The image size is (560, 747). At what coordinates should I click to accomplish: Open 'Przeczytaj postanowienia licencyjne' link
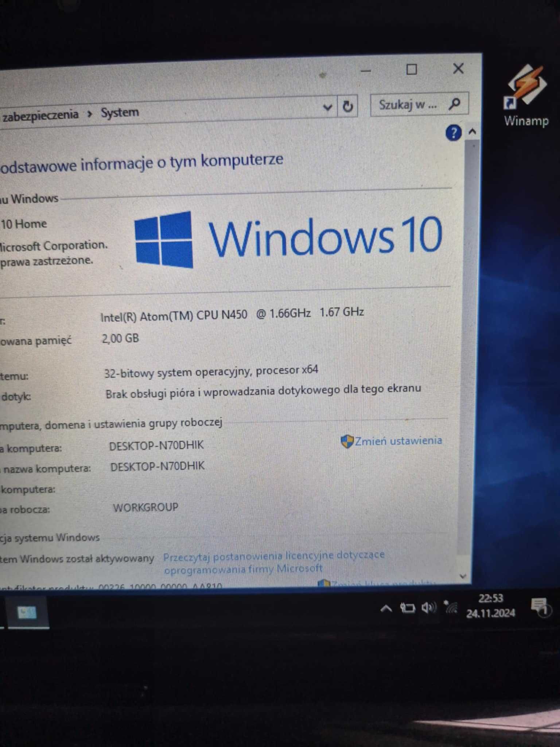[x=274, y=562]
